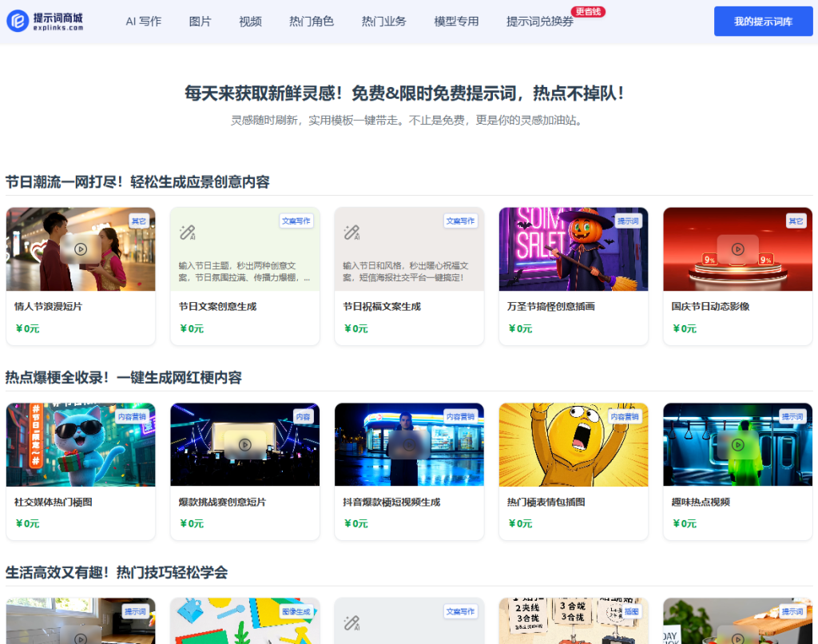This screenshot has height=644, width=818.
Task: Open the 万圣节搞怪创意插画 thumbnail
Action: [574, 249]
